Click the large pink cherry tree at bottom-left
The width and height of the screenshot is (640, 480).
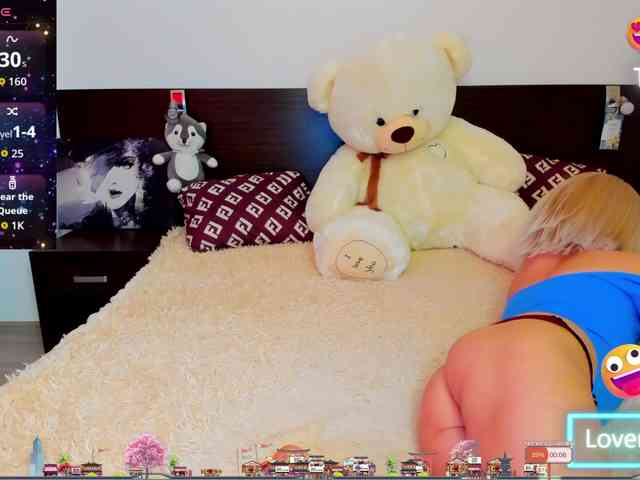click(x=145, y=453)
